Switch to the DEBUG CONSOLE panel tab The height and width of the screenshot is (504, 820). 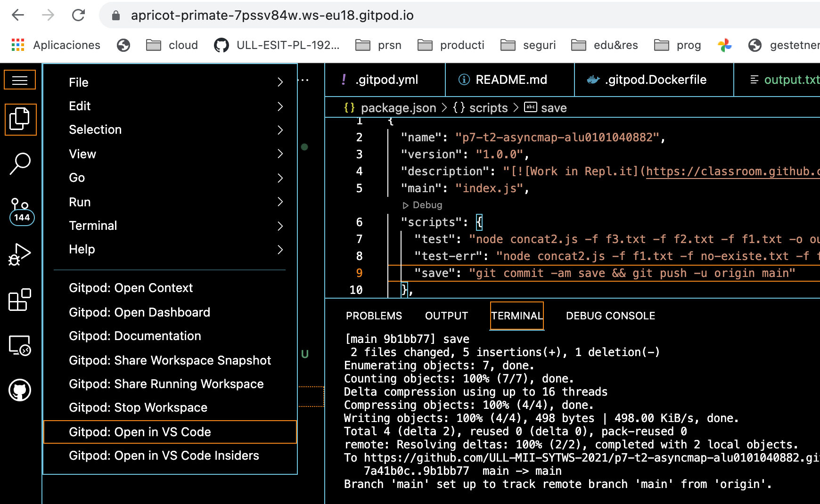click(610, 316)
